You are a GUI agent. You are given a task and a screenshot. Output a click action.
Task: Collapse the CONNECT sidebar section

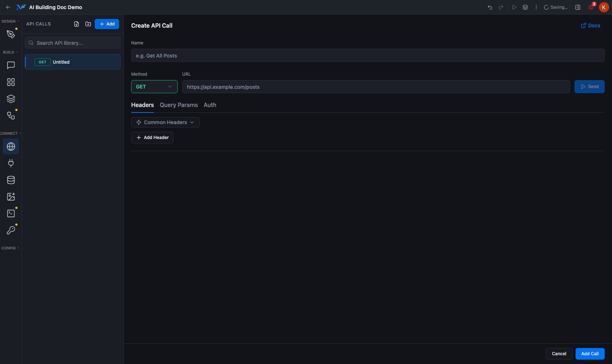tap(11, 133)
